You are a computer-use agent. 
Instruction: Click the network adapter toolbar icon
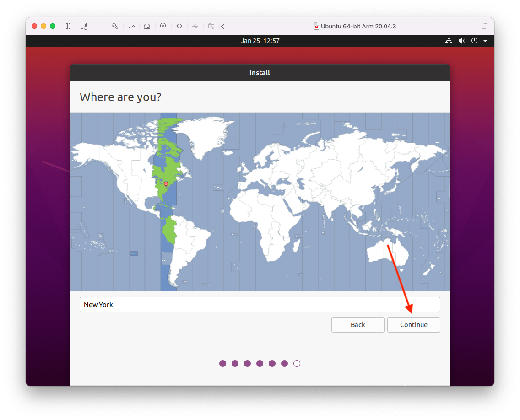pos(131,26)
